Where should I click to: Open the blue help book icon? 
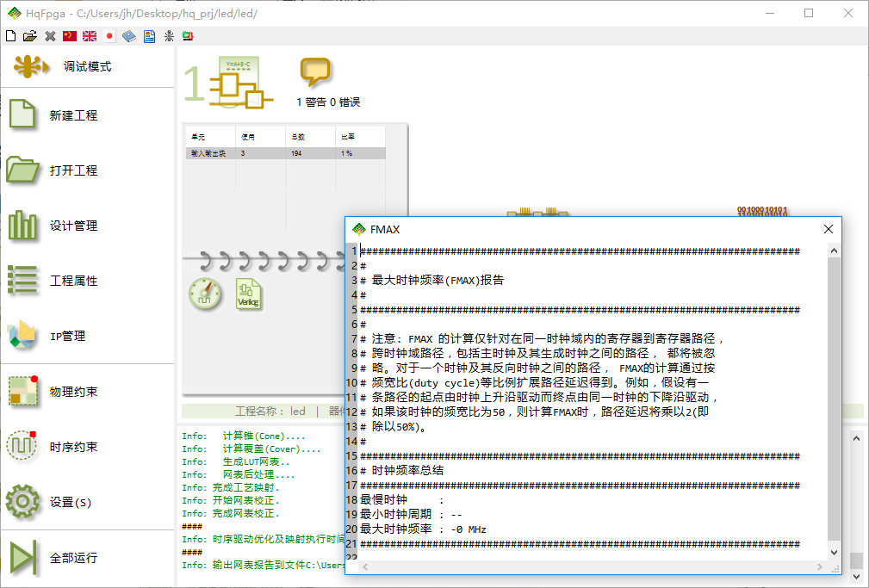[129, 36]
